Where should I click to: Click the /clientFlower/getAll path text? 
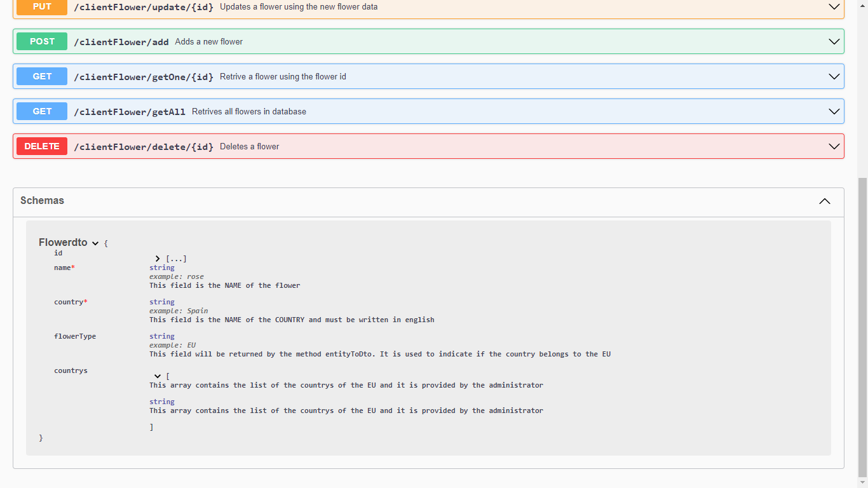click(x=129, y=111)
